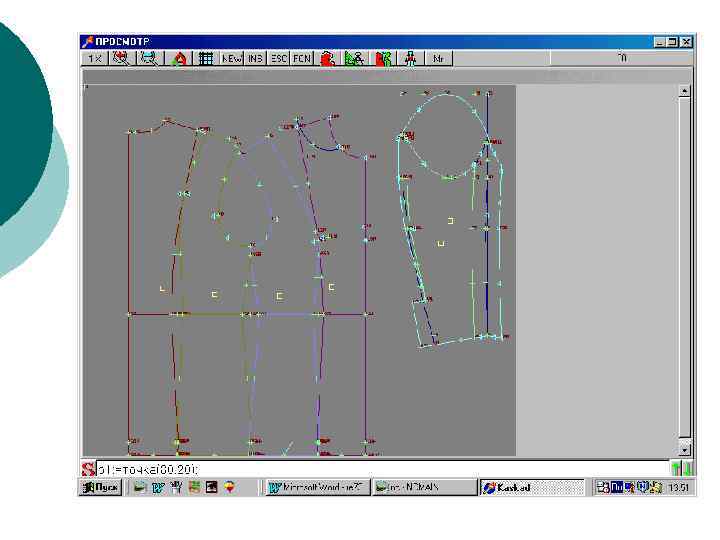Screen dimensions: 720x540
Task: Click the green bars icon right of command line
Action: click(681, 469)
